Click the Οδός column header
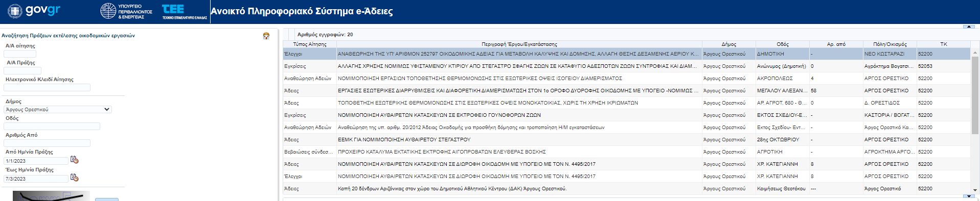The image size is (980, 201). click(783, 44)
